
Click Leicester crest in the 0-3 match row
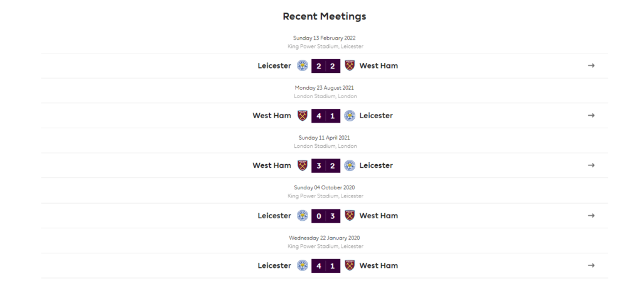[303, 216]
